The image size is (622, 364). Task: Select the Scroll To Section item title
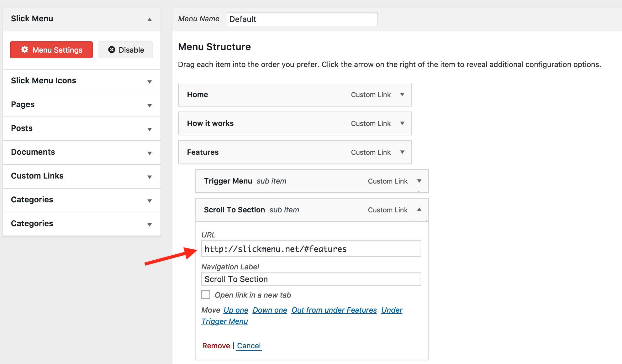[235, 210]
